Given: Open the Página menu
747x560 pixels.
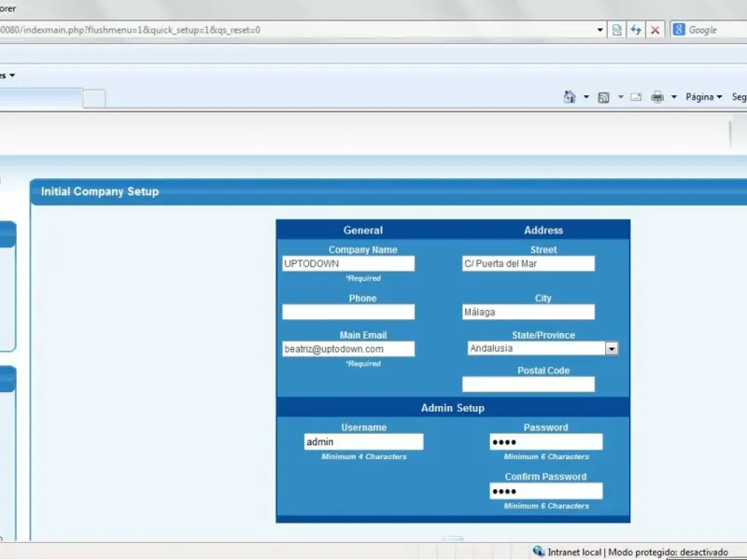Looking at the screenshot, I should 704,97.
